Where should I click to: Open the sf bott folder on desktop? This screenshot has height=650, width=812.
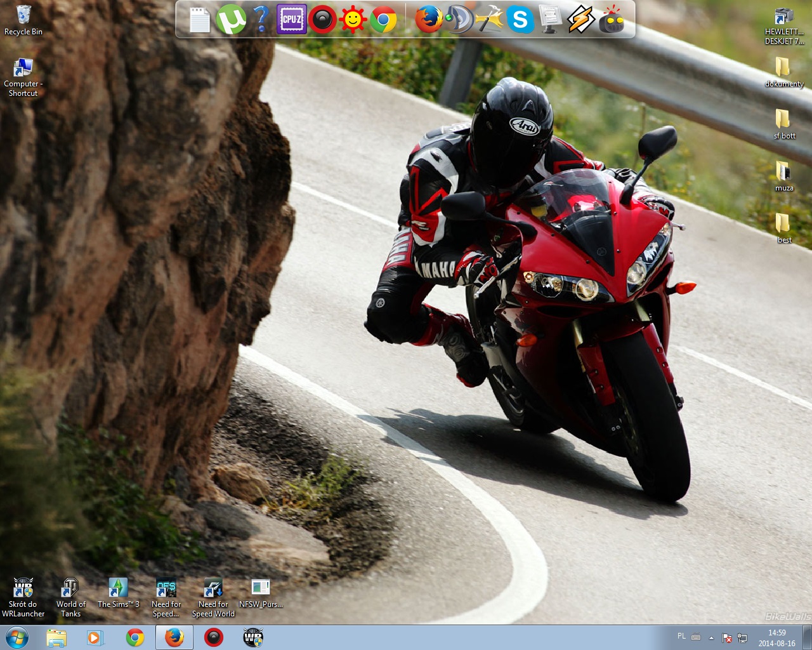coord(784,124)
